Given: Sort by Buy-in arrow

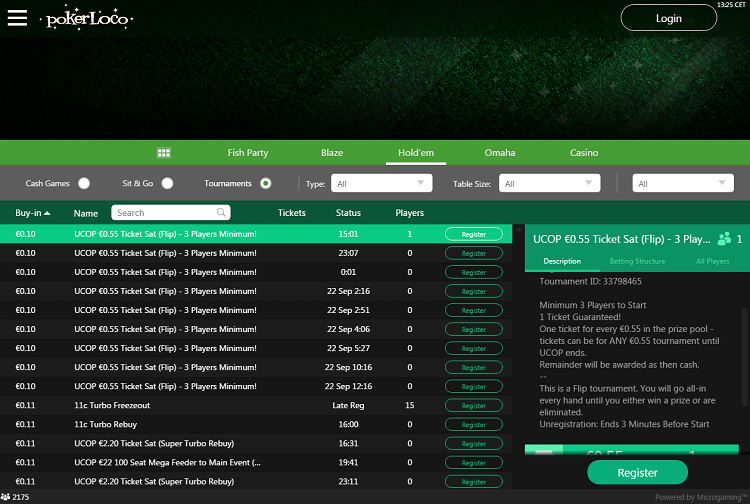Looking at the screenshot, I should 47,213.
